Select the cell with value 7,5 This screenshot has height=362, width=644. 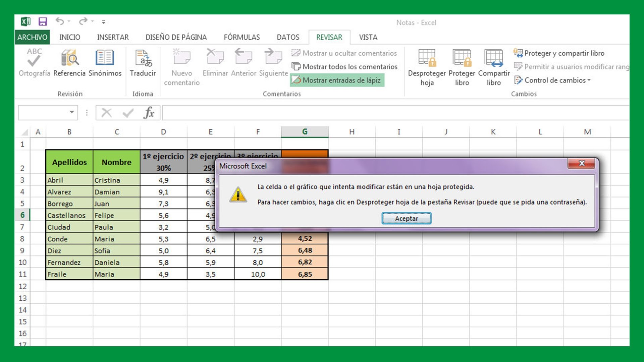258,250
